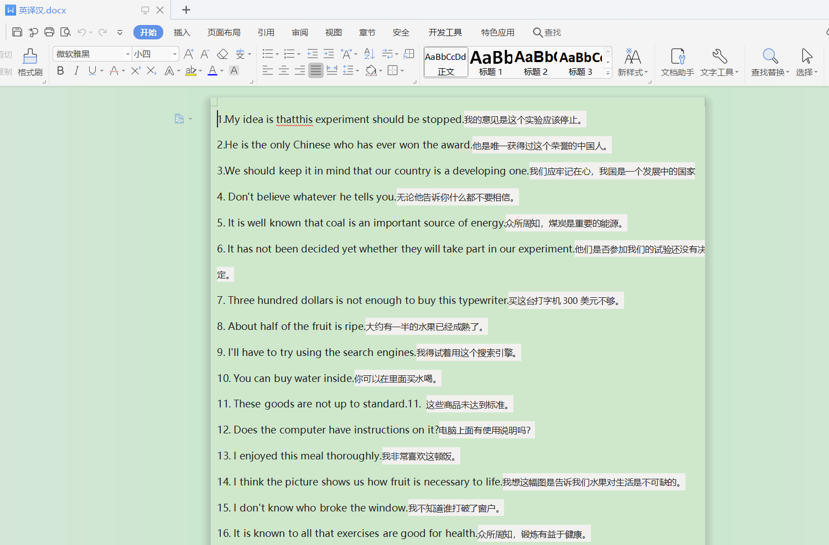The width and height of the screenshot is (829, 545).
Task: Click the borders grid icon
Action: coord(393,70)
